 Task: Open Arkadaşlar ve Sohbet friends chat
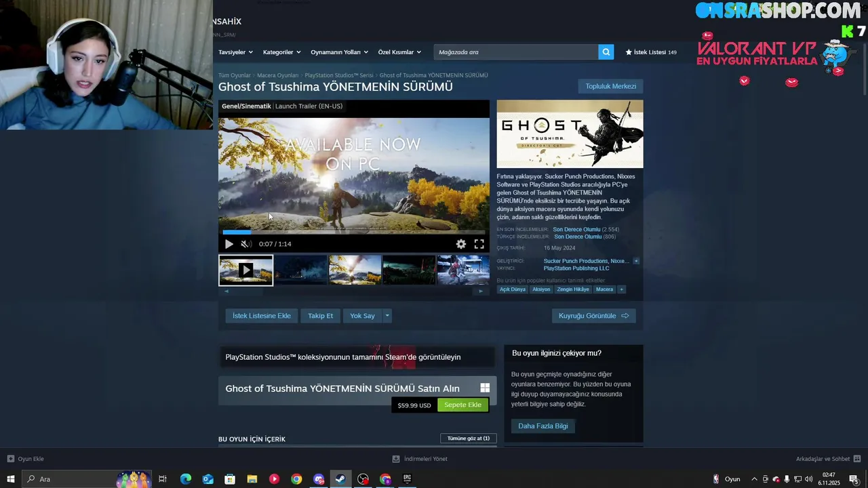pyautogui.click(x=829, y=459)
